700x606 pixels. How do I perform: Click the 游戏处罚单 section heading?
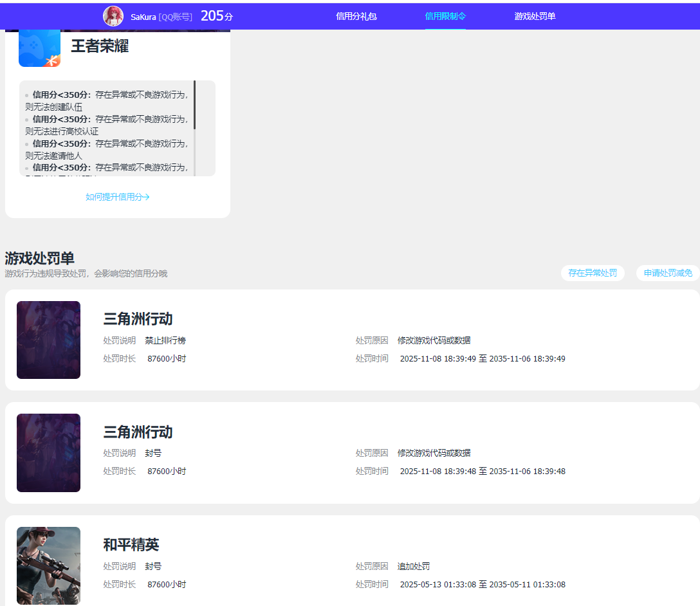pos(40,259)
